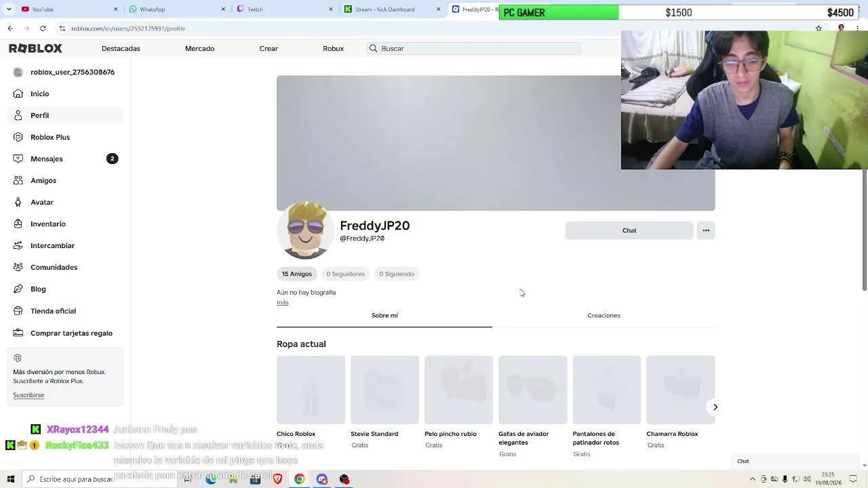Show hidden system tray icons
This screenshot has height=488, width=868.
(752, 479)
